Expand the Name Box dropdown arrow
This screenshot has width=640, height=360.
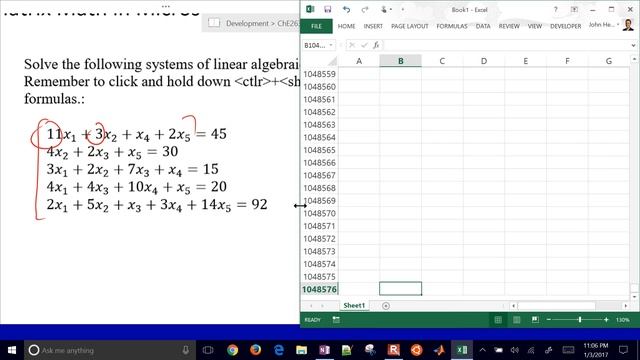pos(331,45)
